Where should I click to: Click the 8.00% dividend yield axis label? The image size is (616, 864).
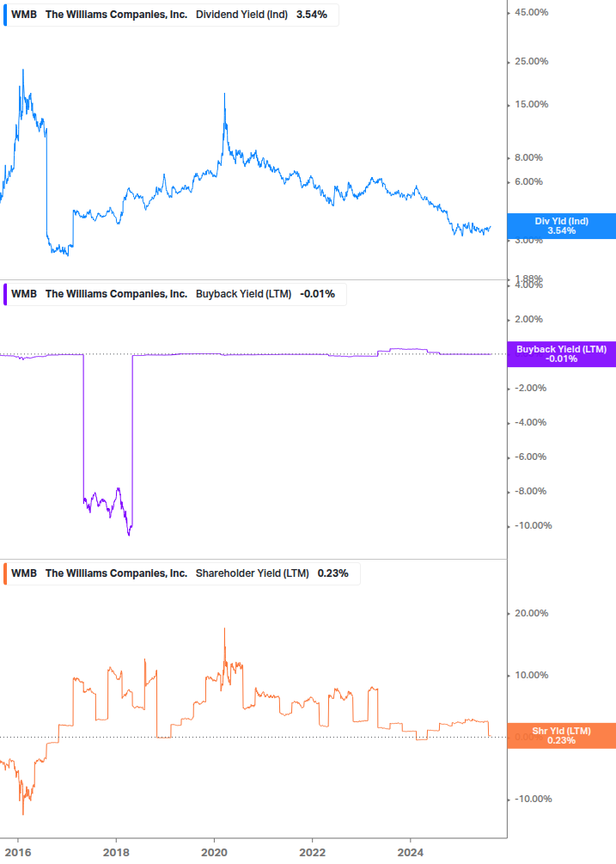[x=528, y=157]
